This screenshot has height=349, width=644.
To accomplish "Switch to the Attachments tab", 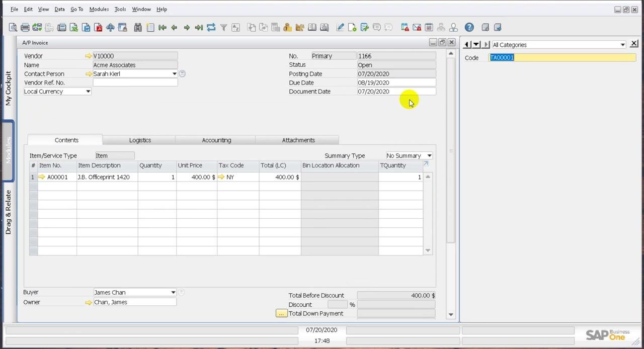I will (298, 140).
